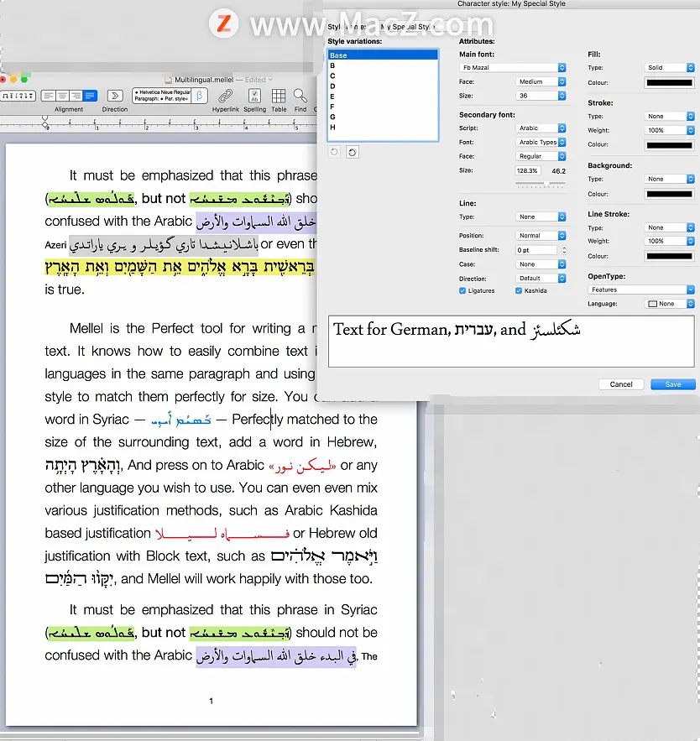Open the OpenType Features dropdown
700x741 pixels.
[x=641, y=290]
